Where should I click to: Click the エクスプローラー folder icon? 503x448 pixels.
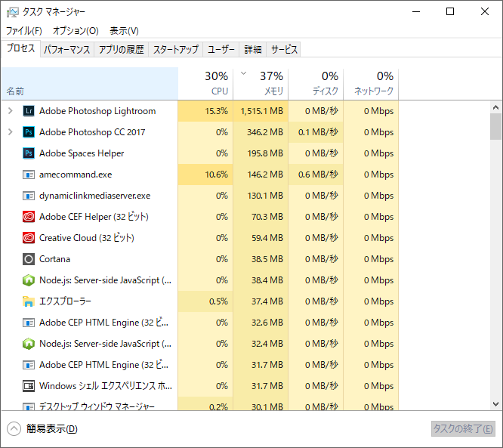tap(29, 301)
